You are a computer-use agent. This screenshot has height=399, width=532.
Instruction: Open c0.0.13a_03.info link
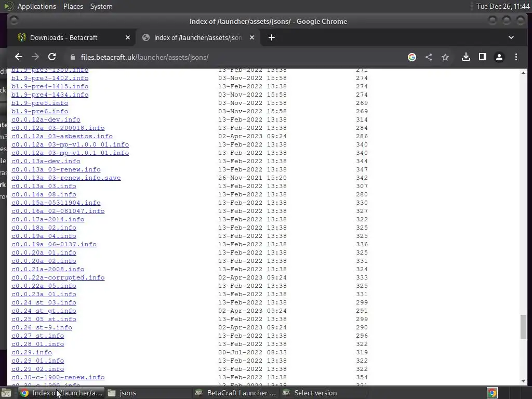pos(44,186)
